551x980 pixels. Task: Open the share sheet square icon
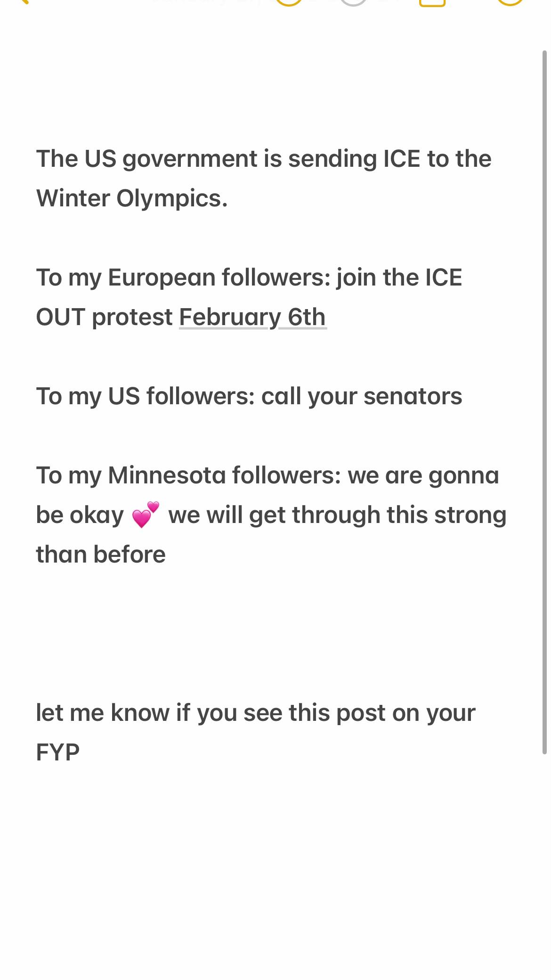pyautogui.click(x=432, y=3)
